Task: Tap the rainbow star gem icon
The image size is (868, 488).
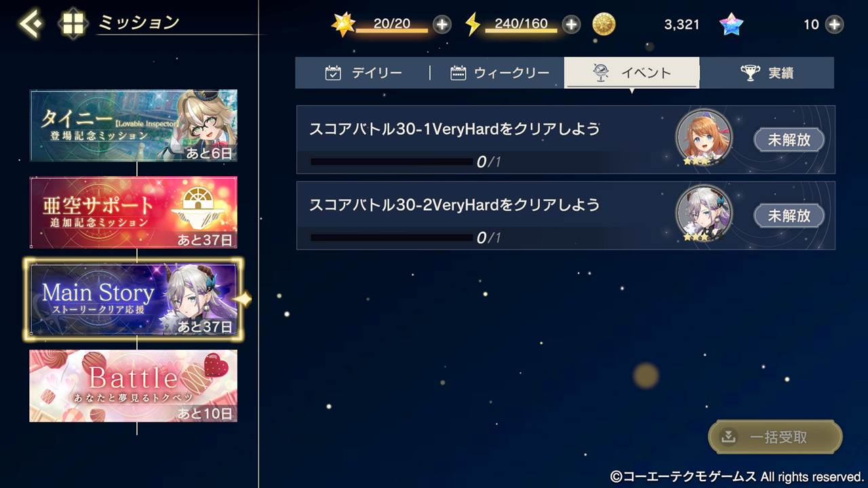Action: click(731, 25)
